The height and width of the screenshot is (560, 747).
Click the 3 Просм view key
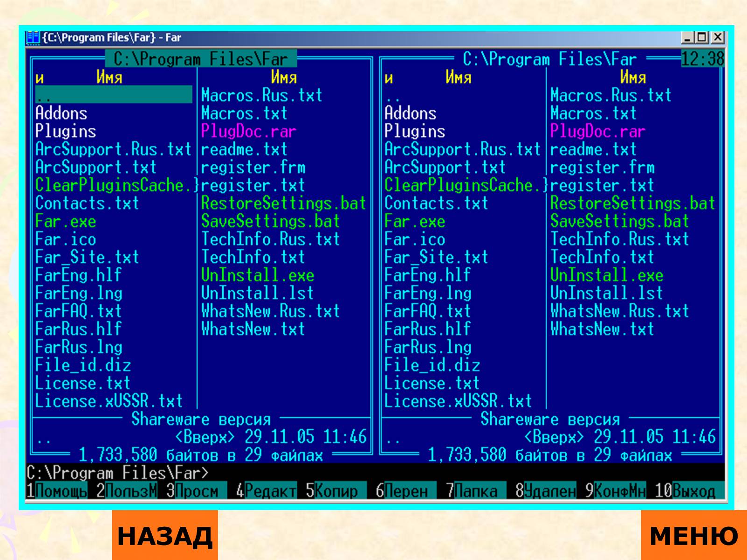tap(197, 491)
